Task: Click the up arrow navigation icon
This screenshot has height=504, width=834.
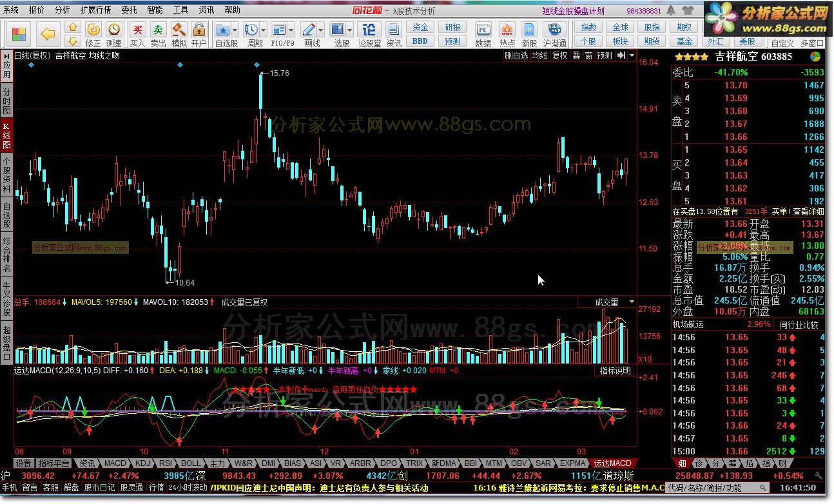Action: (73, 27)
